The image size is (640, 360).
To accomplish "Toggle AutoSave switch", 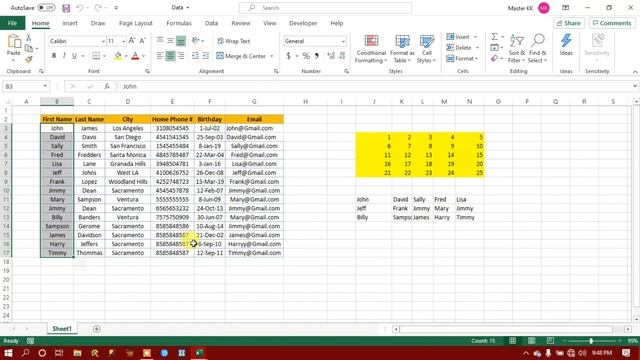I will (x=46, y=8).
